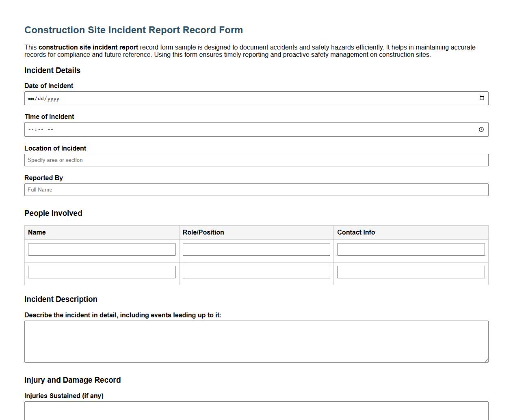This screenshot has height=420, width=513.
Task: Select the form title text
Action: tap(134, 30)
